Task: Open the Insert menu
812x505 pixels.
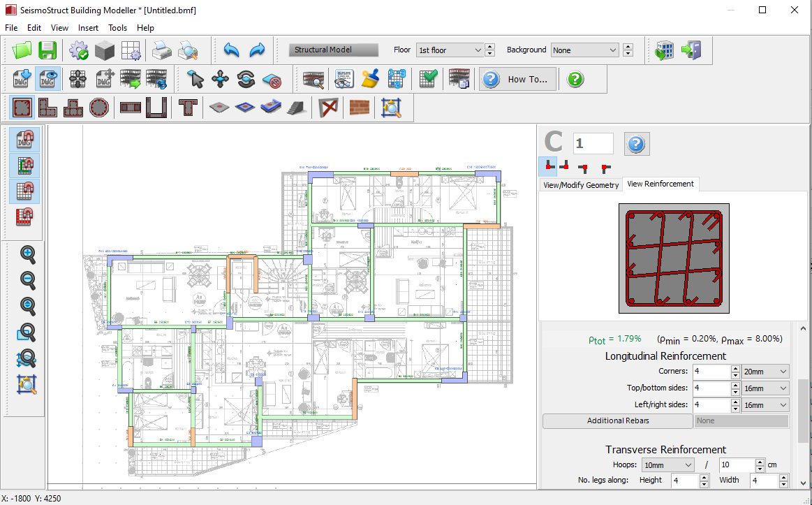Action: (x=88, y=28)
